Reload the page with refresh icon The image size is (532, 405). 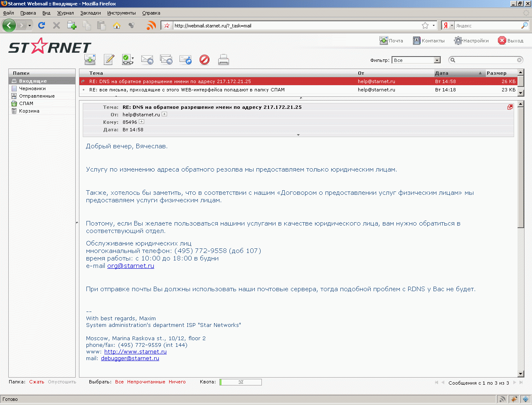tap(42, 25)
